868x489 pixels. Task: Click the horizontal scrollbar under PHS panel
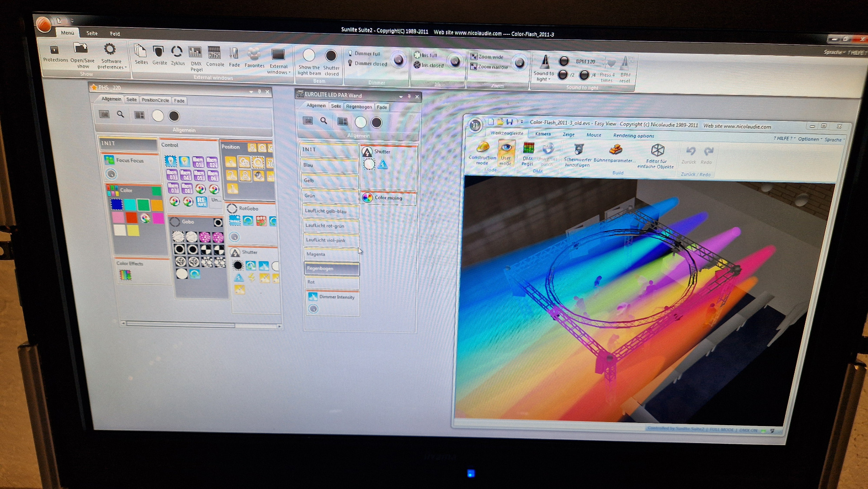[x=181, y=325]
